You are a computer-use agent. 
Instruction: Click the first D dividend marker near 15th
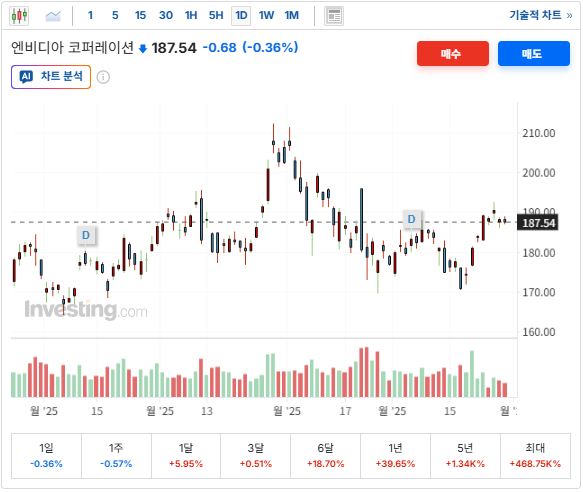[86, 235]
